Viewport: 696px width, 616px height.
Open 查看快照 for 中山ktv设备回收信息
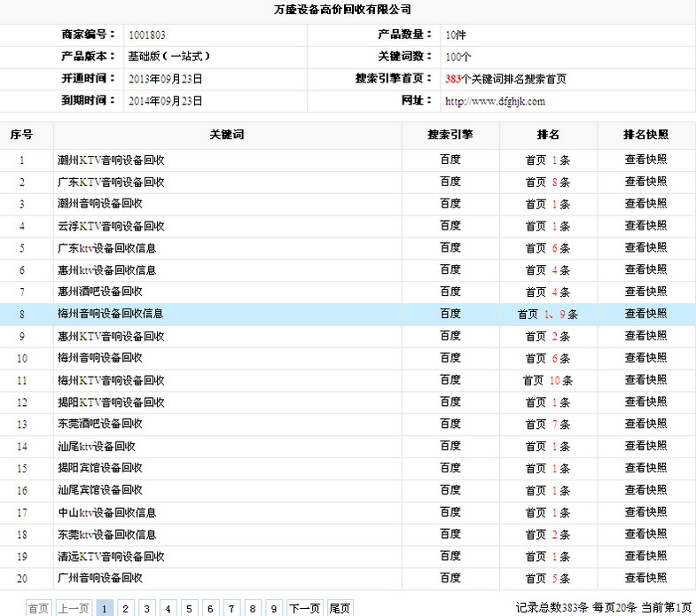(x=645, y=512)
